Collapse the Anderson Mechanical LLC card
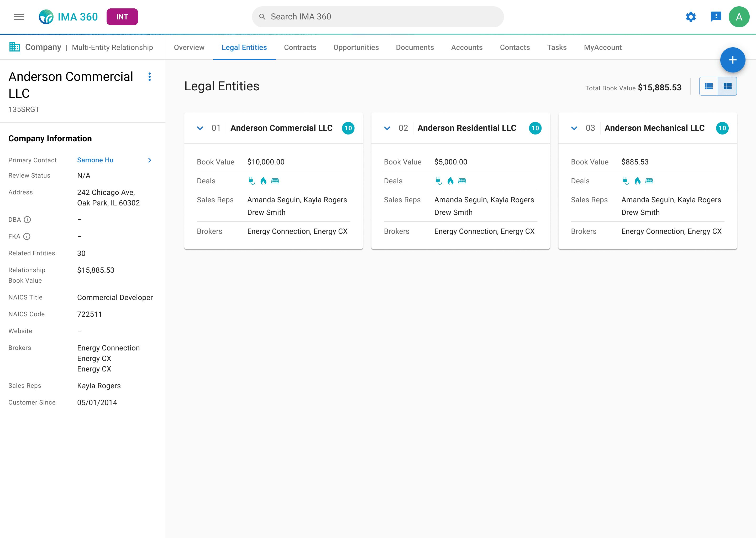The width and height of the screenshot is (756, 538). point(574,128)
